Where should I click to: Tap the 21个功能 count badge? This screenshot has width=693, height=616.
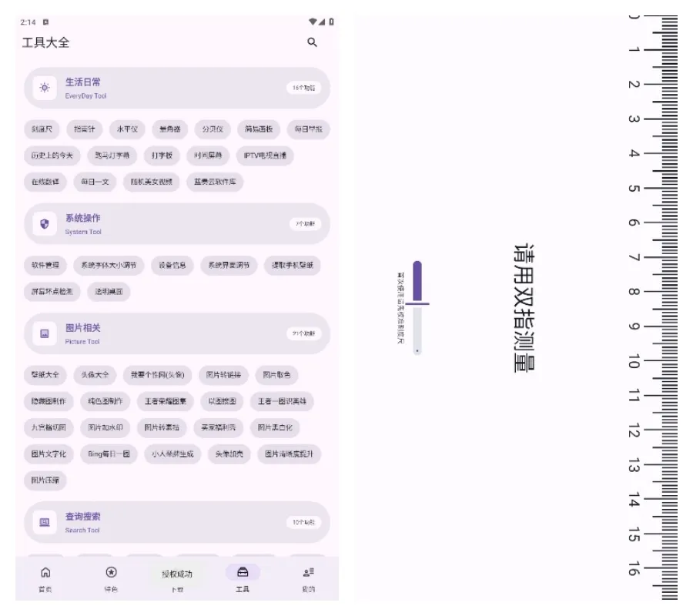tap(303, 333)
